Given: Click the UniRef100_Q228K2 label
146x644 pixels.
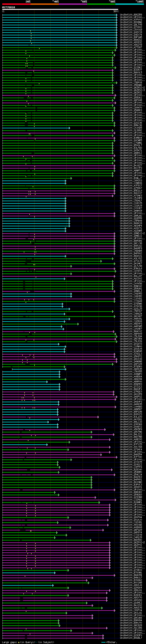Looking at the screenshot, I should point(131,67).
